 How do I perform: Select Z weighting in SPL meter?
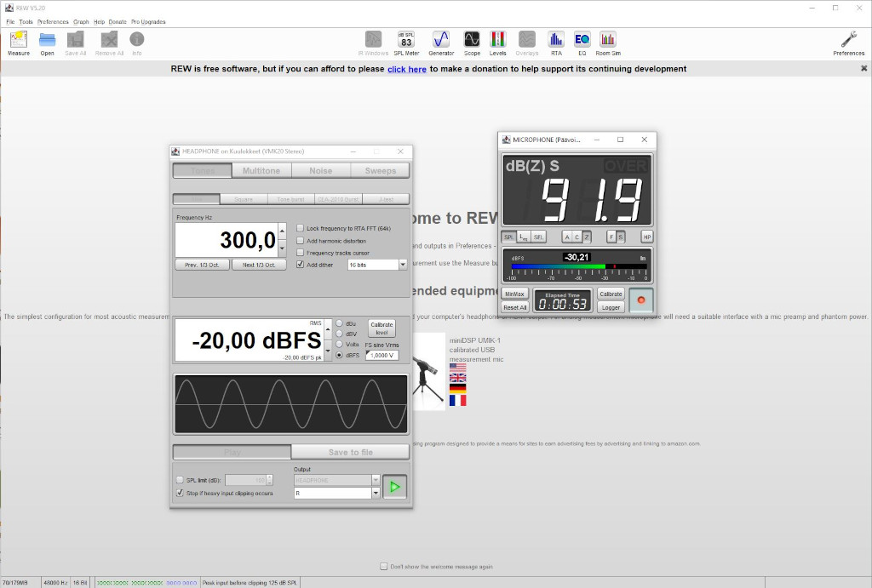[586, 237]
